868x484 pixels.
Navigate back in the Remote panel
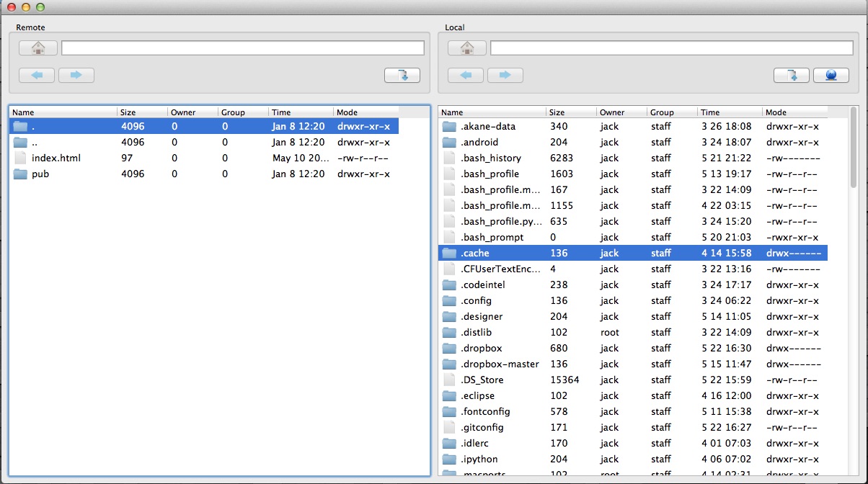tap(36, 75)
